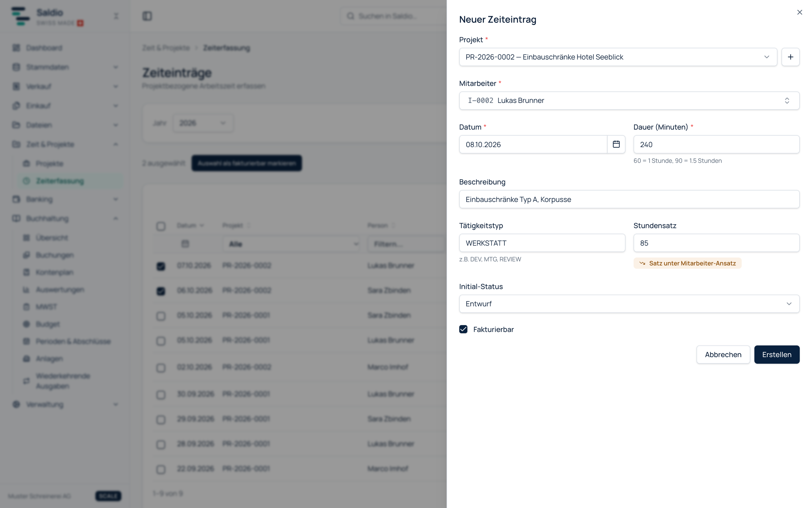Open the Projekte sidebar item
This screenshot has width=812, height=508.
coord(49,164)
